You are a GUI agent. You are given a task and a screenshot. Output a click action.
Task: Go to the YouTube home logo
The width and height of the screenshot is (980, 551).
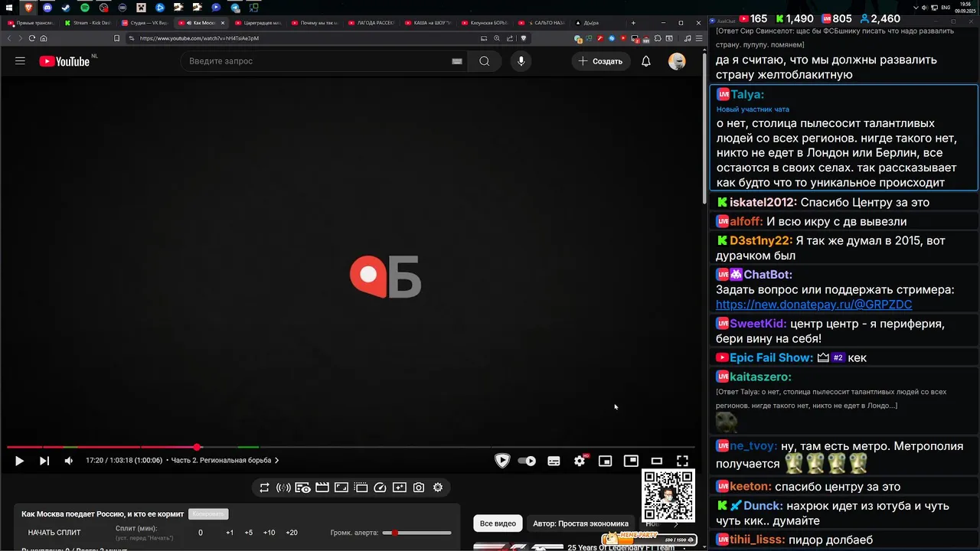click(65, 61)
